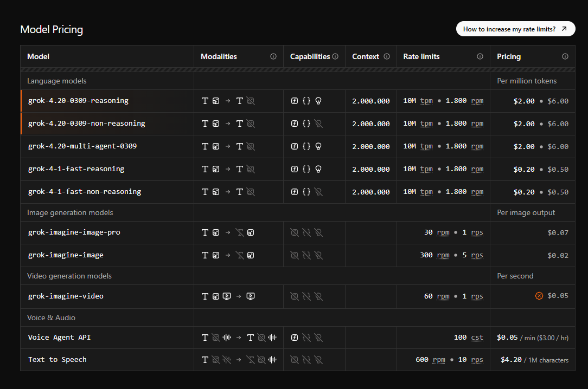This screenshot has width=588, height=389.
Task: Click the cst abbreviation for Voice Agent API
Action: [477, 338]
